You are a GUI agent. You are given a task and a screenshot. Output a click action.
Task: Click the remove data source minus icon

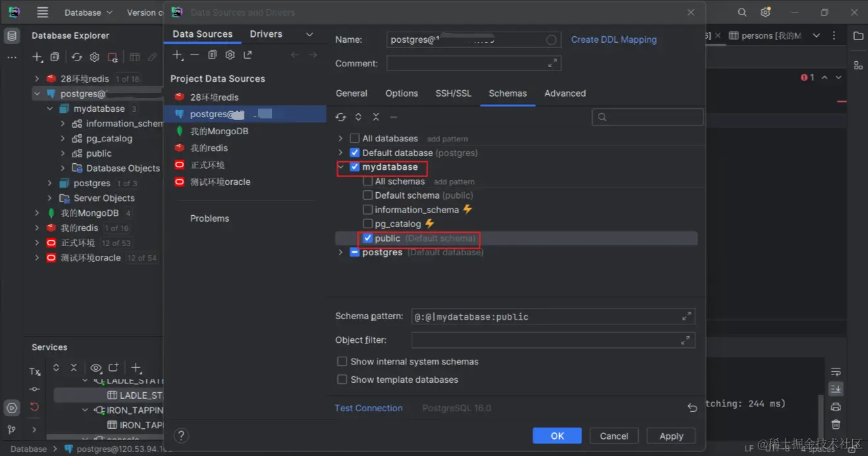[194, 55]
